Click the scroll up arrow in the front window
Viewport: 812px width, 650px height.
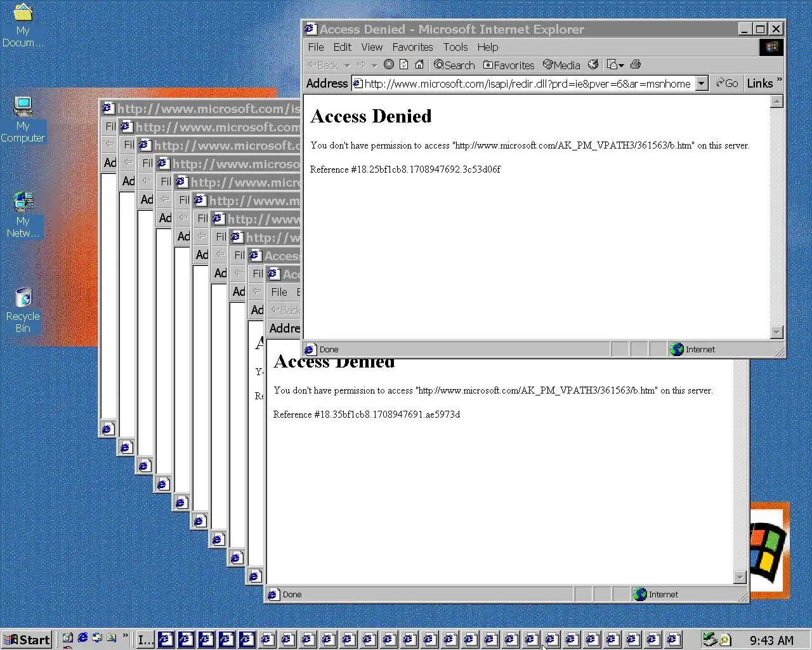coord(776,102)
